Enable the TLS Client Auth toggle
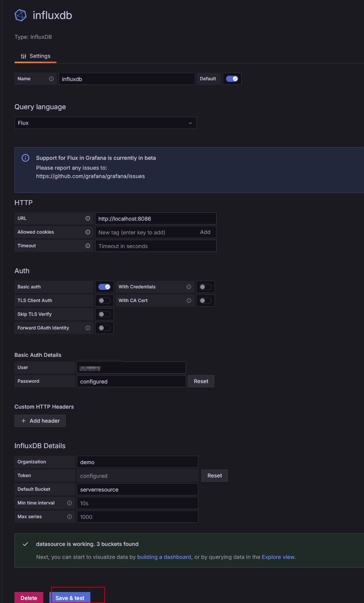This screenshot has width=364, height=603. [x=104, y=301]
